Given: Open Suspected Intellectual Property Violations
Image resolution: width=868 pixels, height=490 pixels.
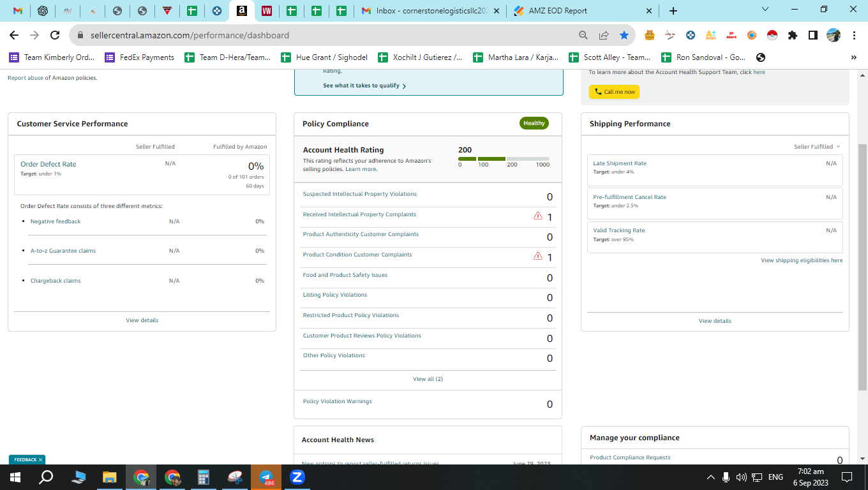Looking at the screenshot, I should pos(360,194).
